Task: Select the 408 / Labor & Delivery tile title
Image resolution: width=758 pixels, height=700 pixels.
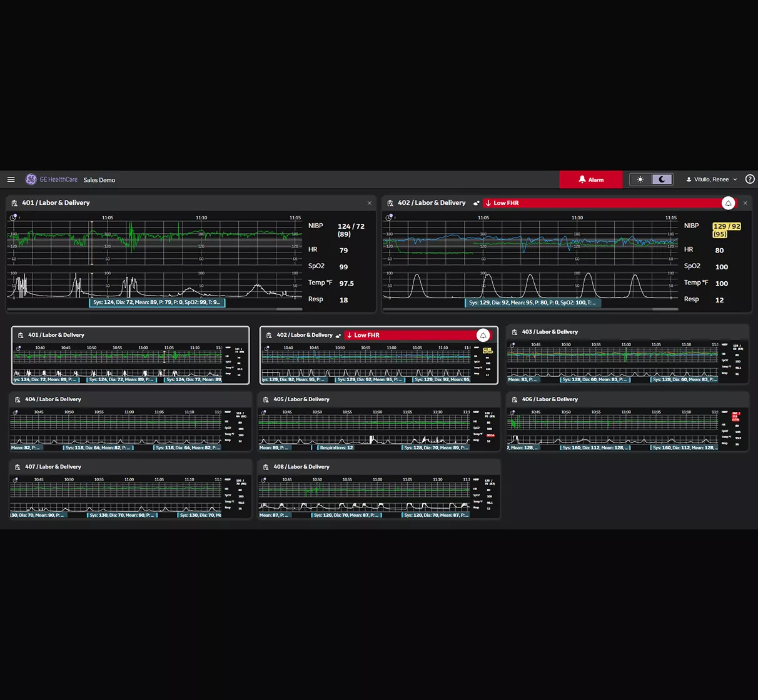Action: [x=301, y=467]
